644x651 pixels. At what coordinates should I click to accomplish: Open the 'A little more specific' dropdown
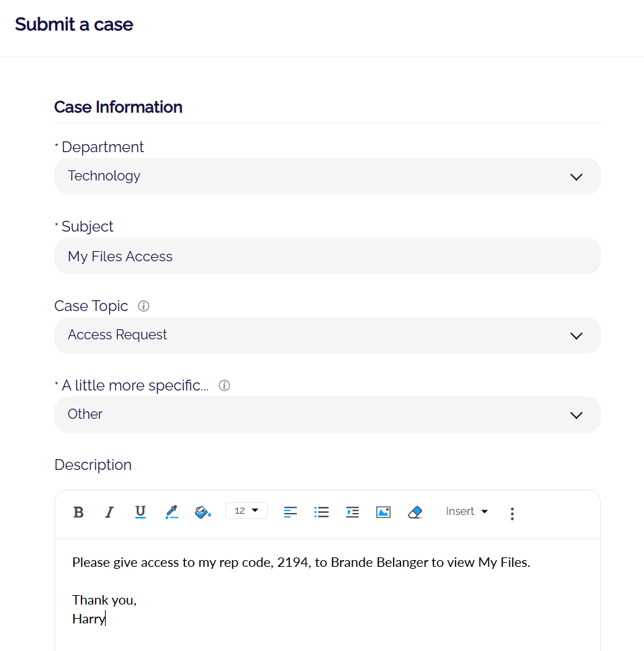327,415
